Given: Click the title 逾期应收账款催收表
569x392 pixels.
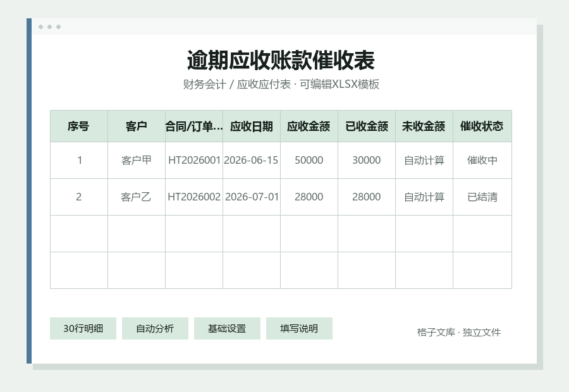Looking at the screenshot, I should [281, 60].
